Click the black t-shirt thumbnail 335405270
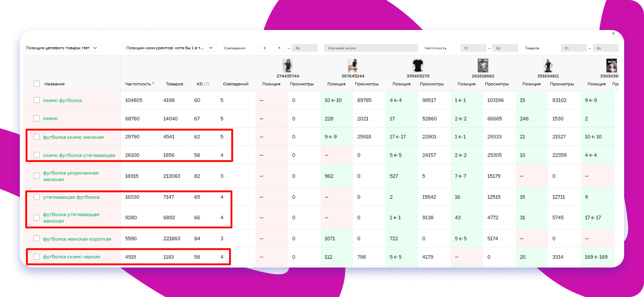Viewport: 644px width, 297px height. 418,65
